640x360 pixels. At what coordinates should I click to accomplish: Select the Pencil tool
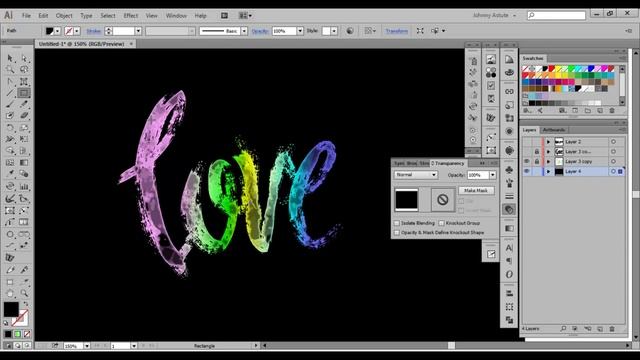(24, 104)
